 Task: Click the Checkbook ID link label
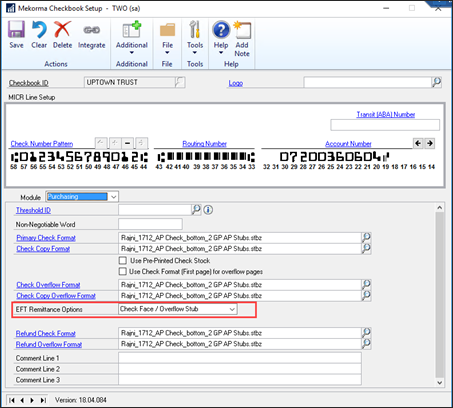(x=29, y=83)
